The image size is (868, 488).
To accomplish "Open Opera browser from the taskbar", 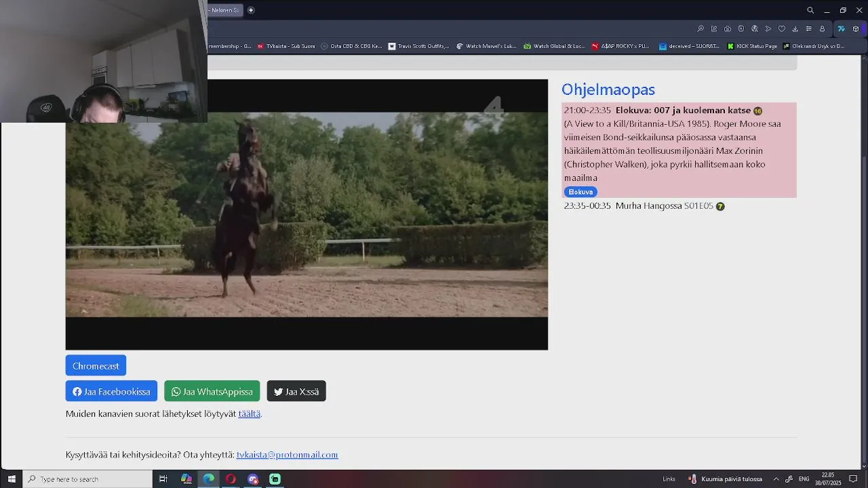I will 231,479.
